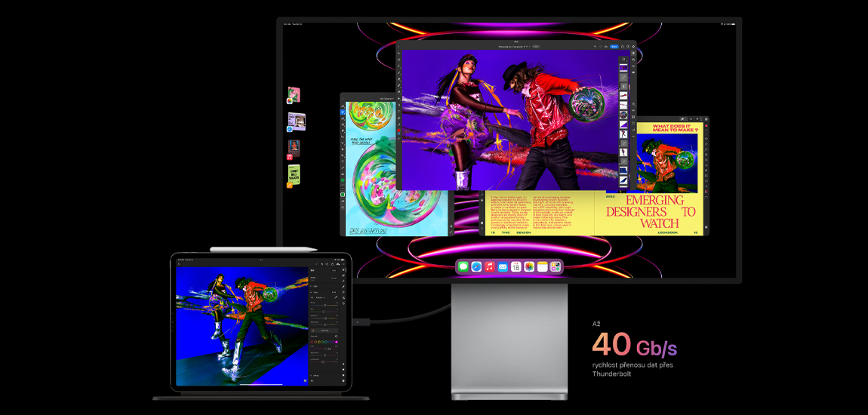The height and width of the screenshot is (415, 868).
Task: Open the Mail app in the dock
Action: point(503,267)
